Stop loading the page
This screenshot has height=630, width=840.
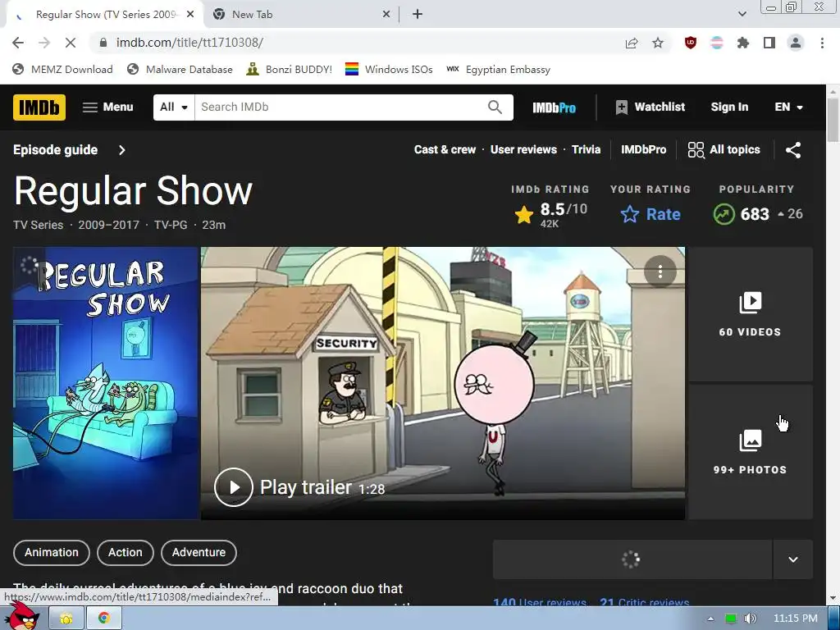click(x=71, y=43)
